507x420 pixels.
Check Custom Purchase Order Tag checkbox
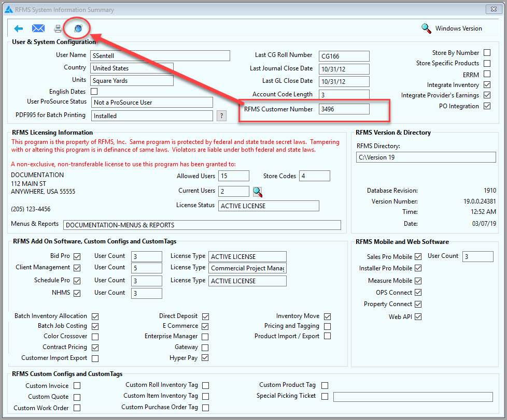click(x=206, y=408)
